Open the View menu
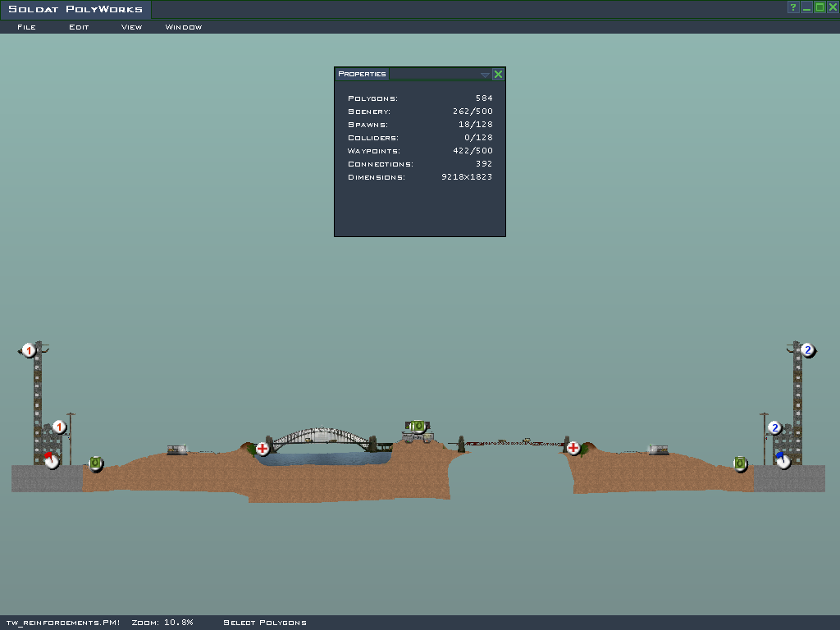840x630 pixels. (x=131, y=27)
